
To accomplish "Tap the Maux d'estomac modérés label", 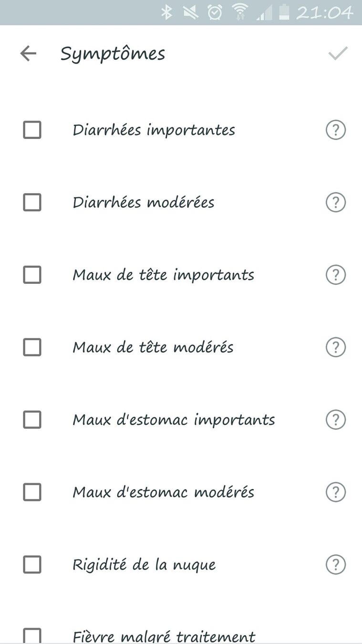I will click(x=163, y=492).
